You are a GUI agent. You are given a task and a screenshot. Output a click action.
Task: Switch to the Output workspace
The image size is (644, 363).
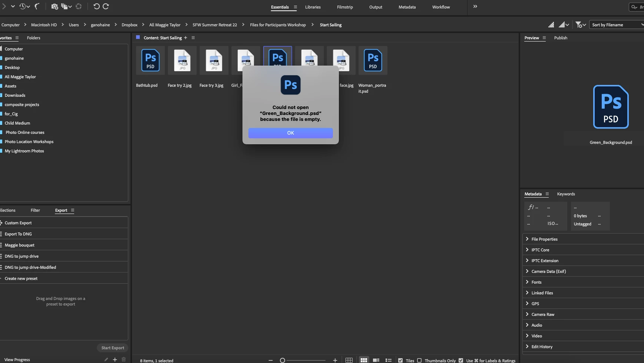tap(376, 7)
